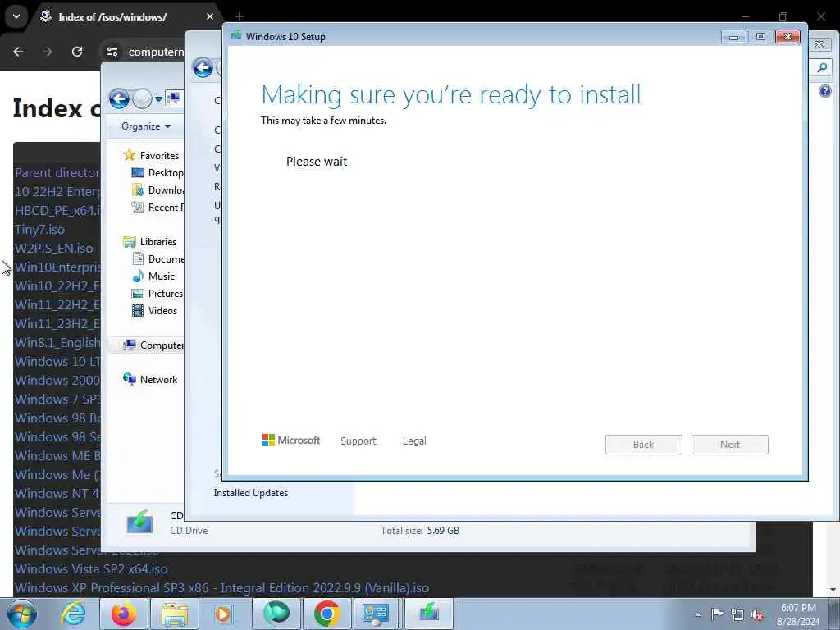The width and height of the screenshot is (840, 630).
Task: Click the Explorer window back arrow
Action: coord(119,98)
